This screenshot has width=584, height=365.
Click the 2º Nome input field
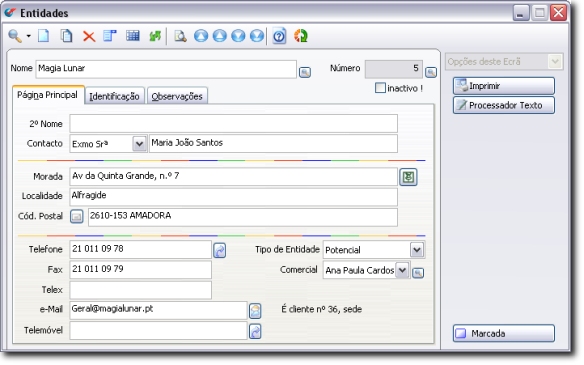click(234, 124)
